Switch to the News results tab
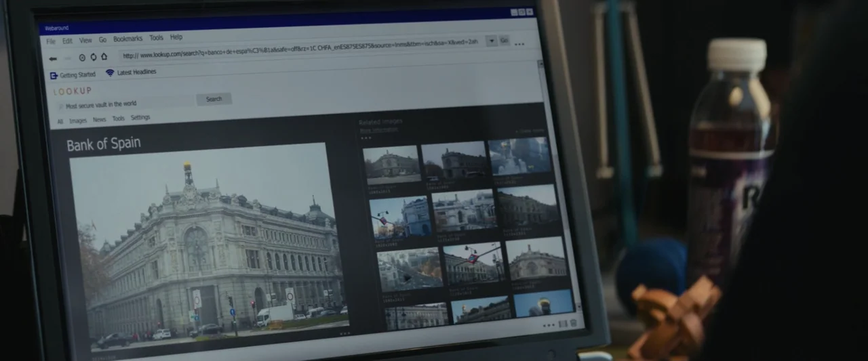The height and width of the screenshot is (361, 868). coord(99,119)
